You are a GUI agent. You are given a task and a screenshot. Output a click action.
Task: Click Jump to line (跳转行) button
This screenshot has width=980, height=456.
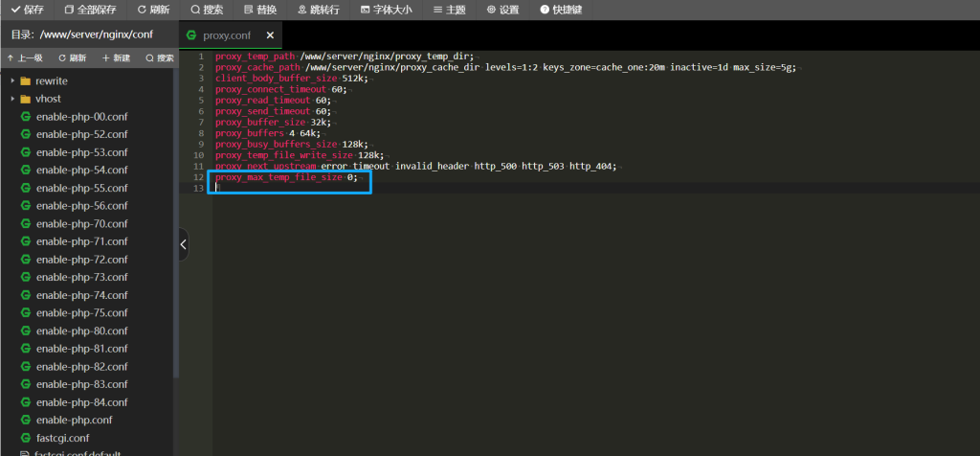(x=317, y=10)
